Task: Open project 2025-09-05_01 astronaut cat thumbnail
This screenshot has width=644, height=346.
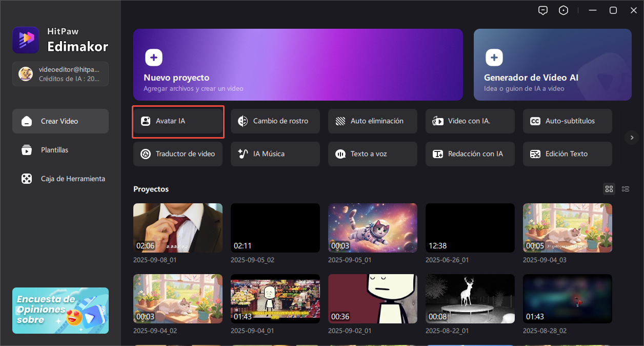Action: [372, 228]
